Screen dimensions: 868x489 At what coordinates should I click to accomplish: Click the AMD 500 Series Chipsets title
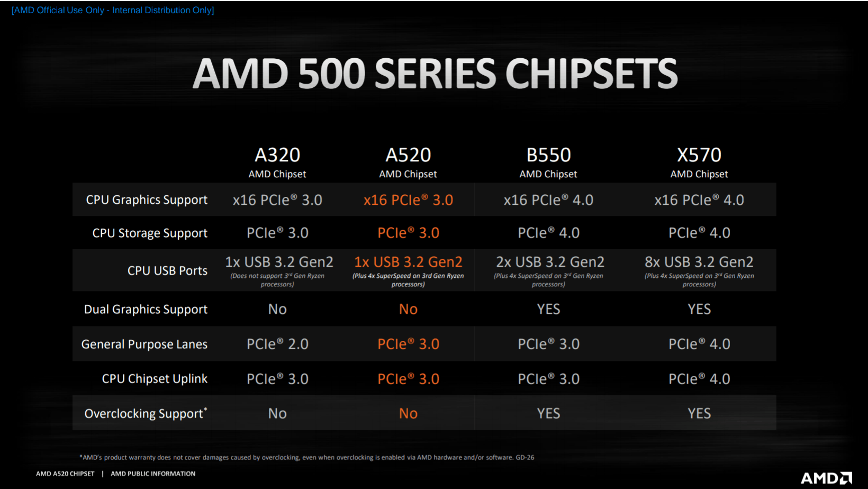435,74
